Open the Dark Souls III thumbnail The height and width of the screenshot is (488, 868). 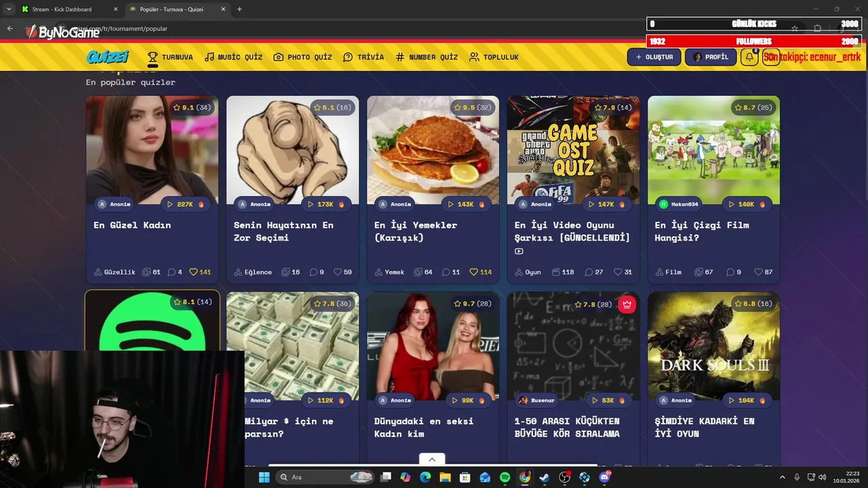[713, 346]
